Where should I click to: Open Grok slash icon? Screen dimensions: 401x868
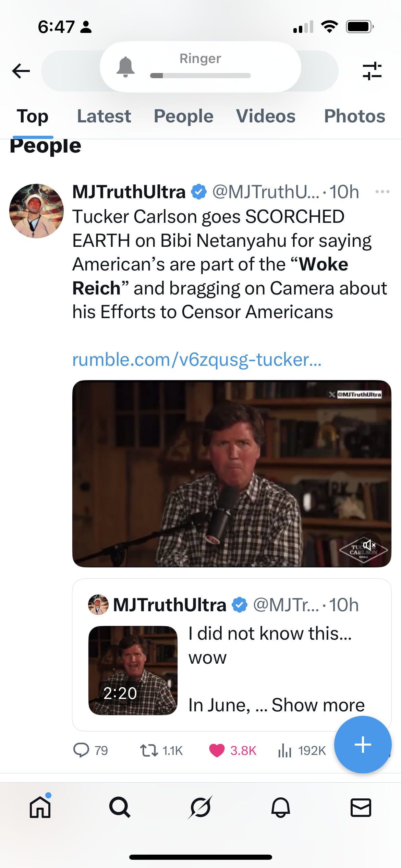click(200, 807)
